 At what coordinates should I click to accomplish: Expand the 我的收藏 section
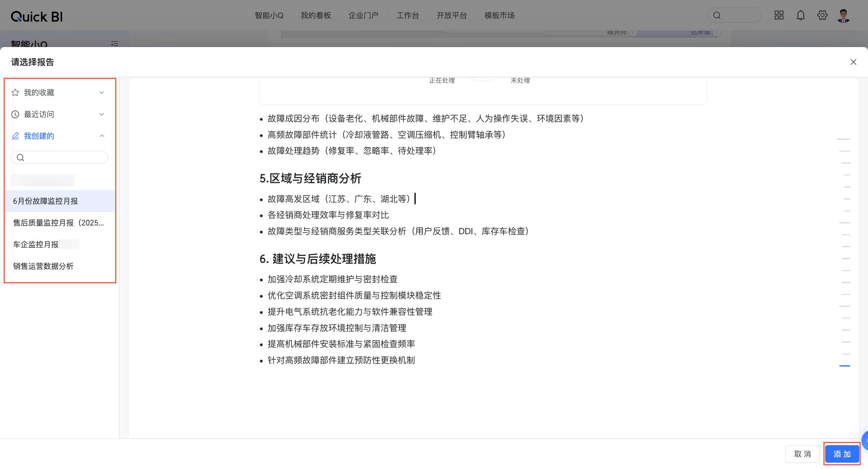102,93
